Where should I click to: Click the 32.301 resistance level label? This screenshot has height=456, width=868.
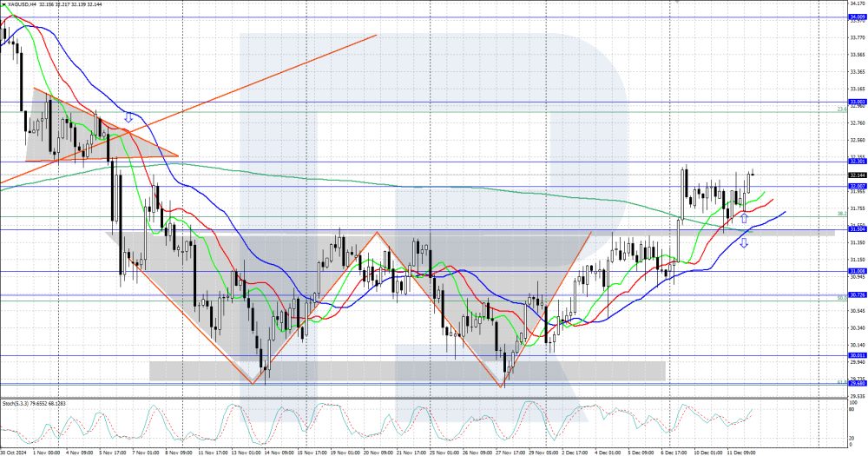coord(858,161)
